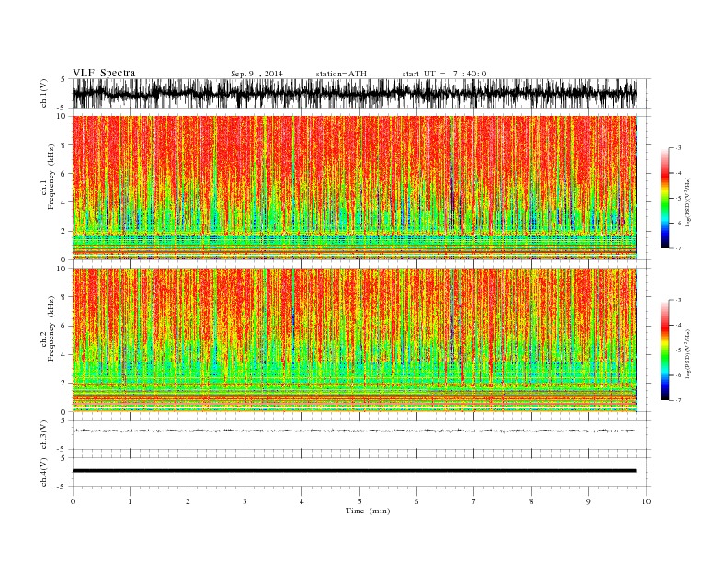Click the "VLF Spectra" plot title
The image size is (728, 563).
[104, 73]
